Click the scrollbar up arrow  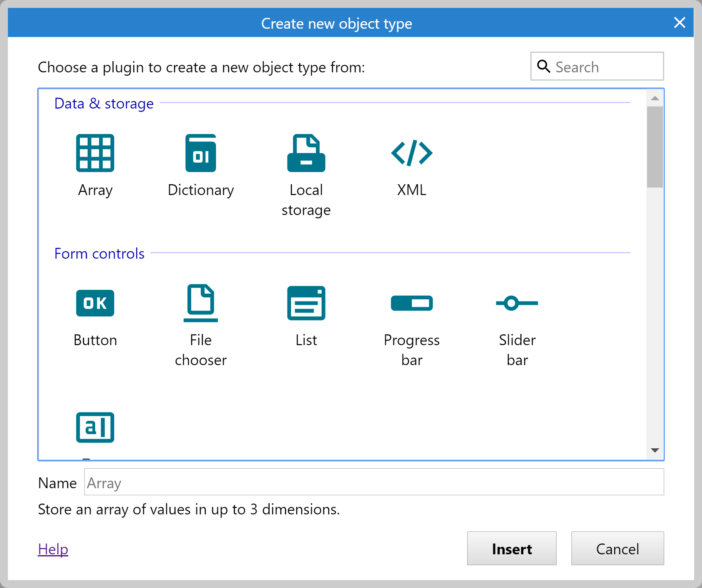click(x=655, y=99)
